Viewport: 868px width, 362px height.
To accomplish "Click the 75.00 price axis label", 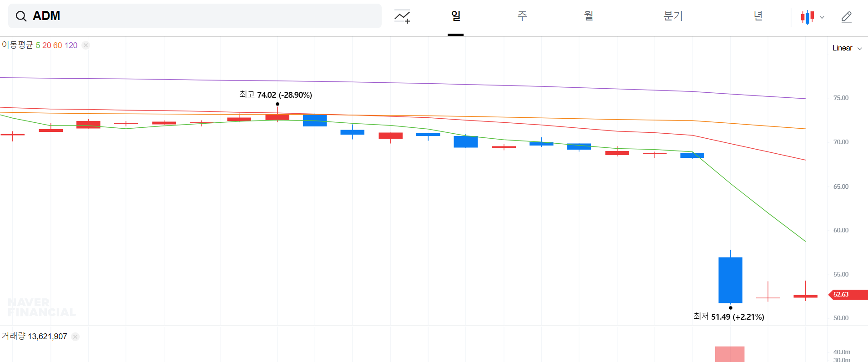I will coord(841,98).
